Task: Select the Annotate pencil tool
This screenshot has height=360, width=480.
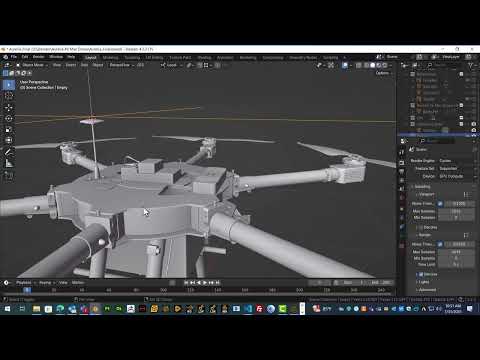Action: pos(9,152)
